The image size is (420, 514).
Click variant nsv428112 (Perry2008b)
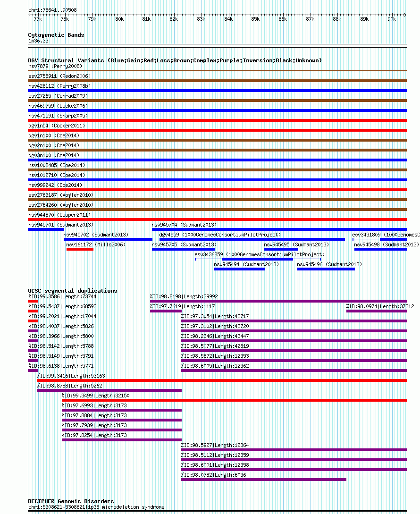click(x=59, y=86)
